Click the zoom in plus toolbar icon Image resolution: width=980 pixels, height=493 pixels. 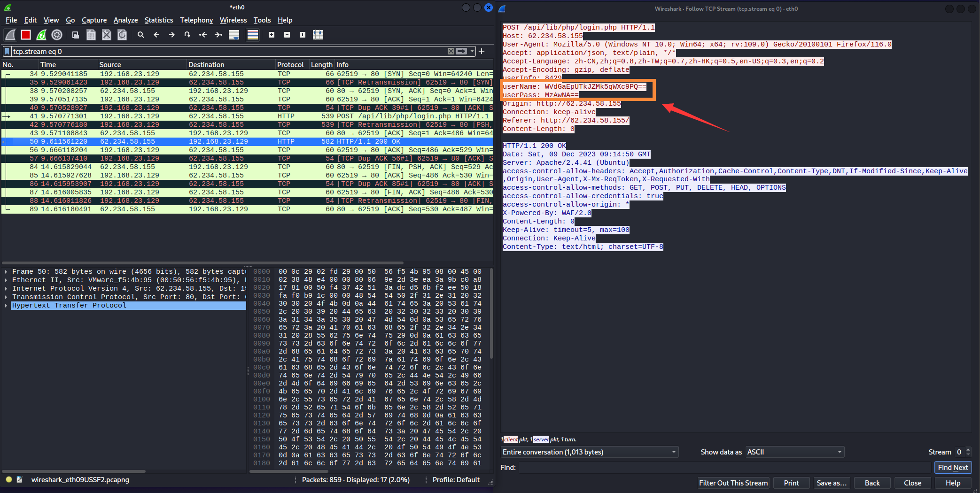pyautogui.click(x=272, y=35)
